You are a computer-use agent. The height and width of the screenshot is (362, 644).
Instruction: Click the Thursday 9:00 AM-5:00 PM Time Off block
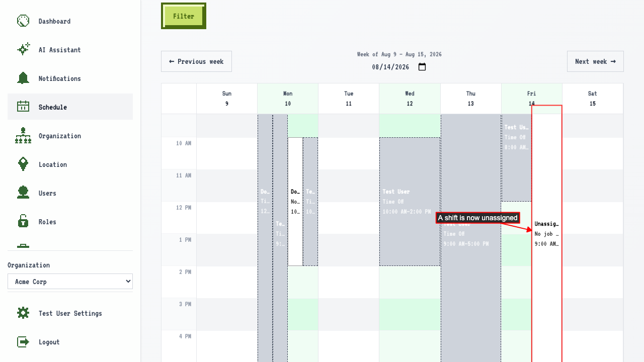coord(470,239)
